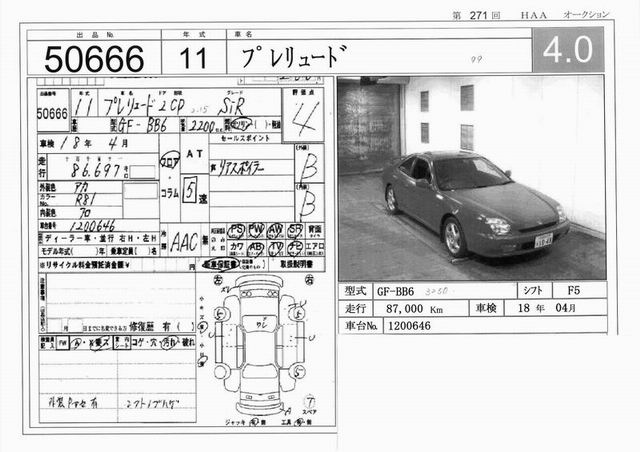
Task: Click the handwritten odometer reading 86.697
Action: click(96, 170)
